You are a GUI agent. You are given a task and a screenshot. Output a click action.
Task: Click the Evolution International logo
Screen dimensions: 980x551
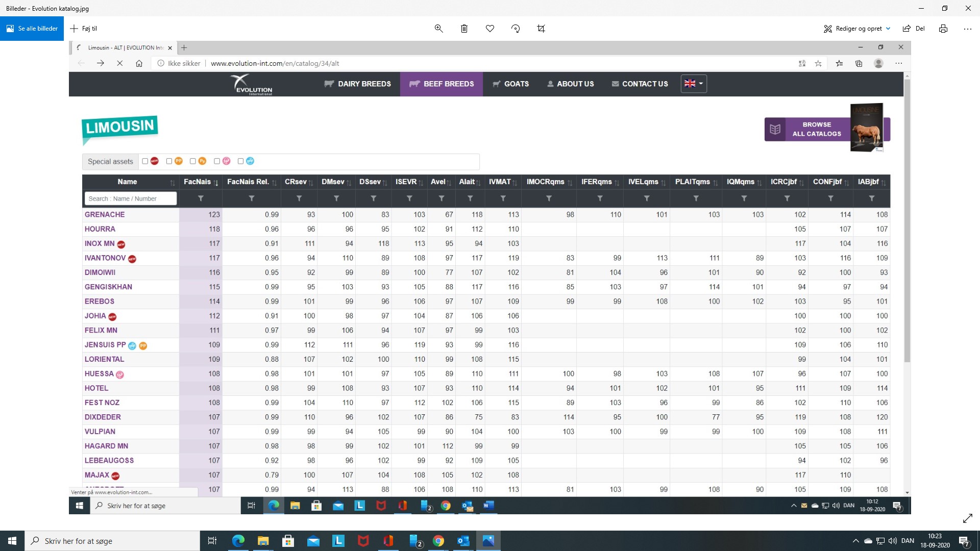coord(251,84)
